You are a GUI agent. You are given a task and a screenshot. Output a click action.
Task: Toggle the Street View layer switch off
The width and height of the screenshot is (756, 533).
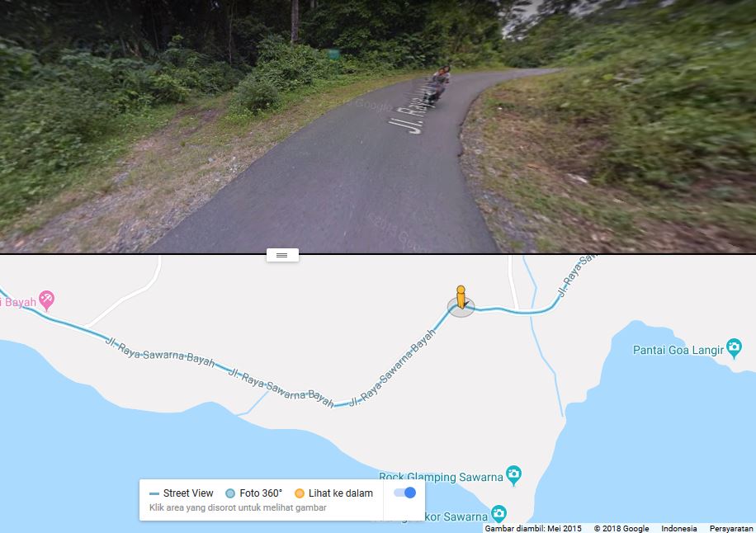click(x=404, y=493)
